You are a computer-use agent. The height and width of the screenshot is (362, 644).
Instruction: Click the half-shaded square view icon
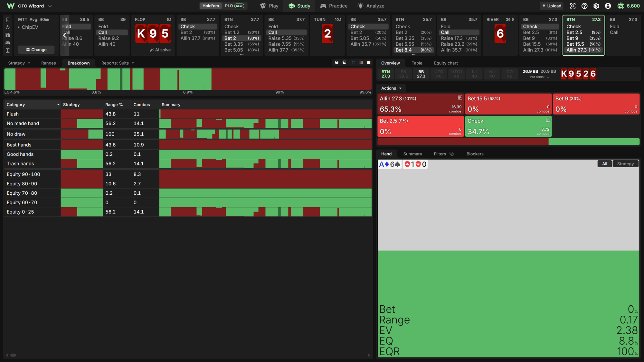pyautogui.click(x=344, y=62)
